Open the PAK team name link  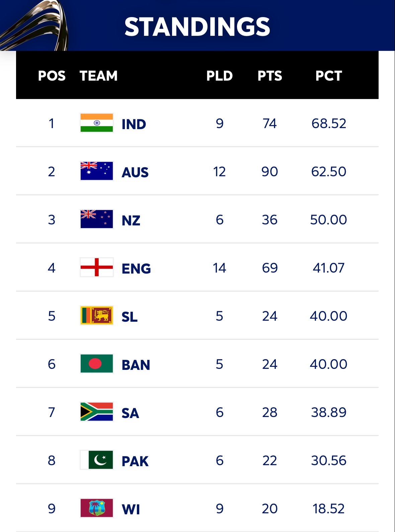pyautogui.click(x=135, y=461)
